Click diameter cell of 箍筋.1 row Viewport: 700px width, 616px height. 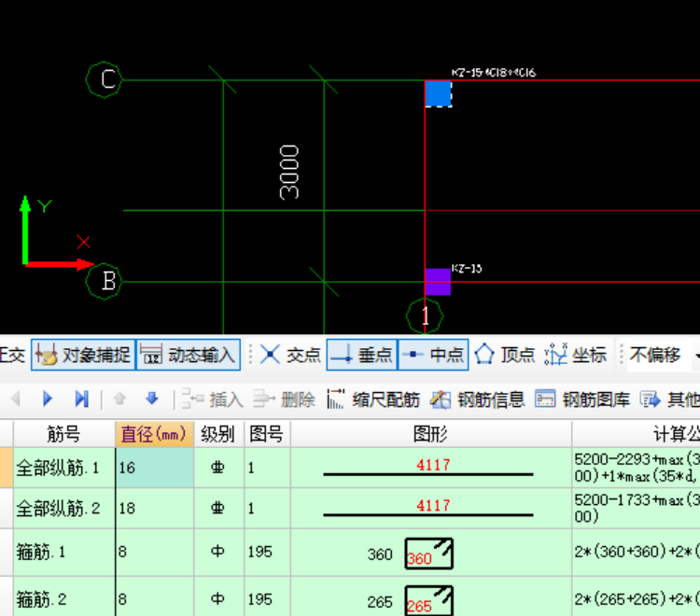tap(154, 553)
